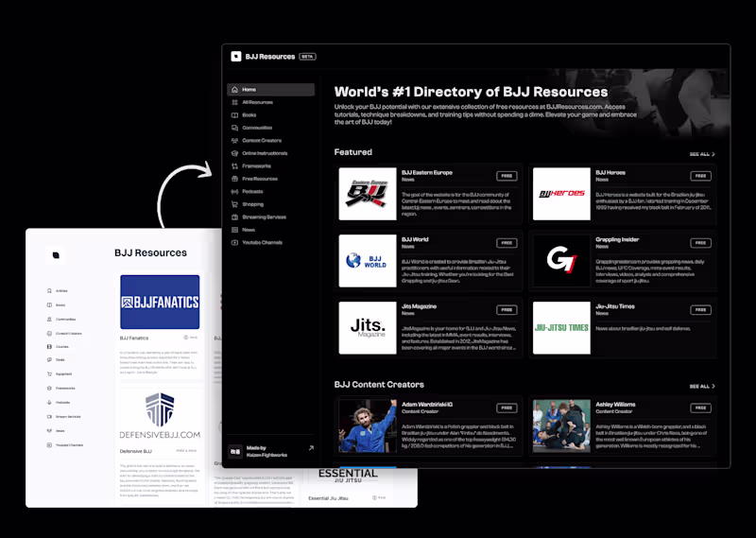
Task: Click the BJJ Resources logo icon in dark window
Action: pos(235,57)
